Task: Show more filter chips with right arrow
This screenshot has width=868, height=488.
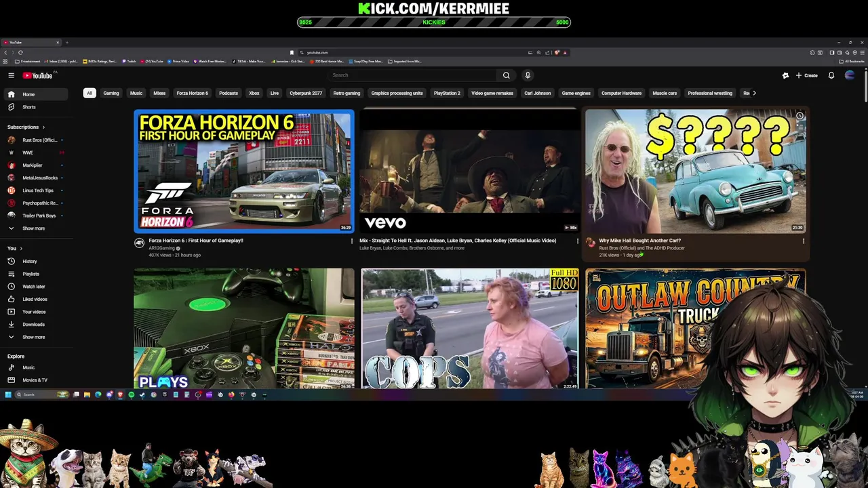Action: 754,93
